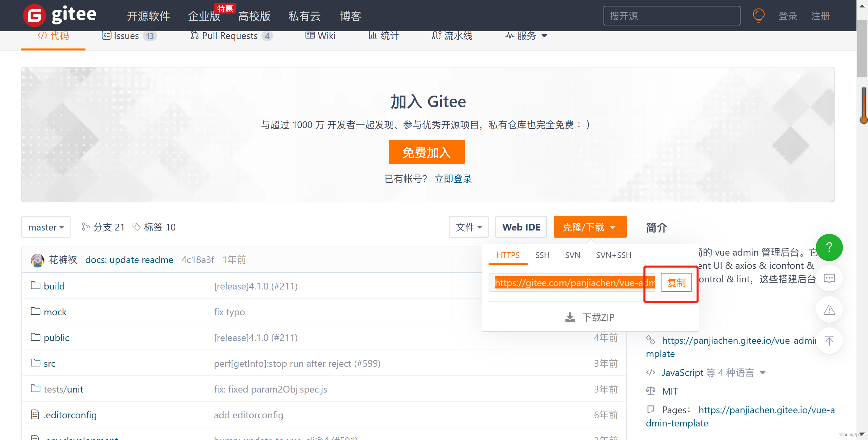Open the 文件 dropdown
Viewport: 868px width, 440px height.
tap(469, 227)
